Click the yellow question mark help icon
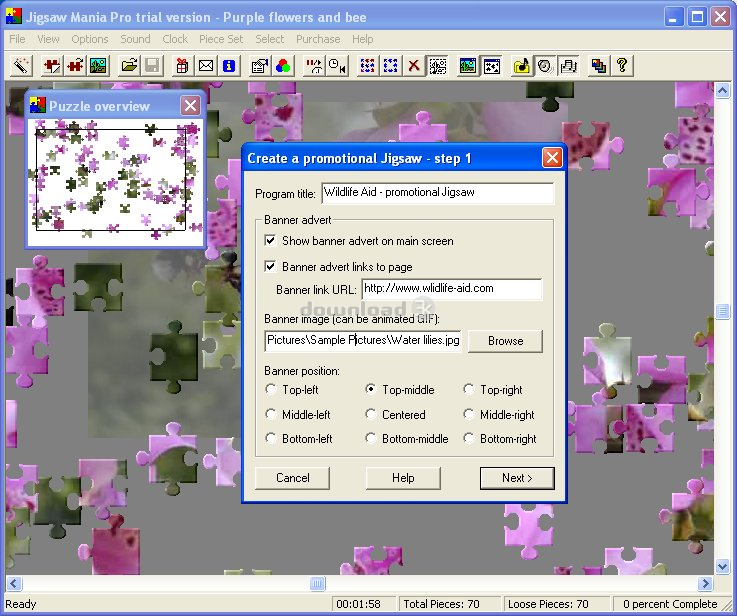737x616 pixels. point(622,66)
